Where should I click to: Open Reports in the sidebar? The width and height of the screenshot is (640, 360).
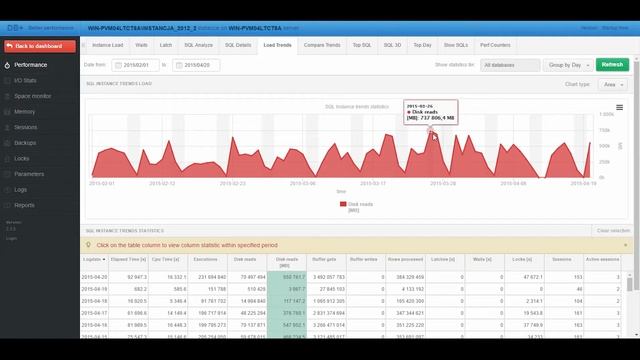(40, 205)
